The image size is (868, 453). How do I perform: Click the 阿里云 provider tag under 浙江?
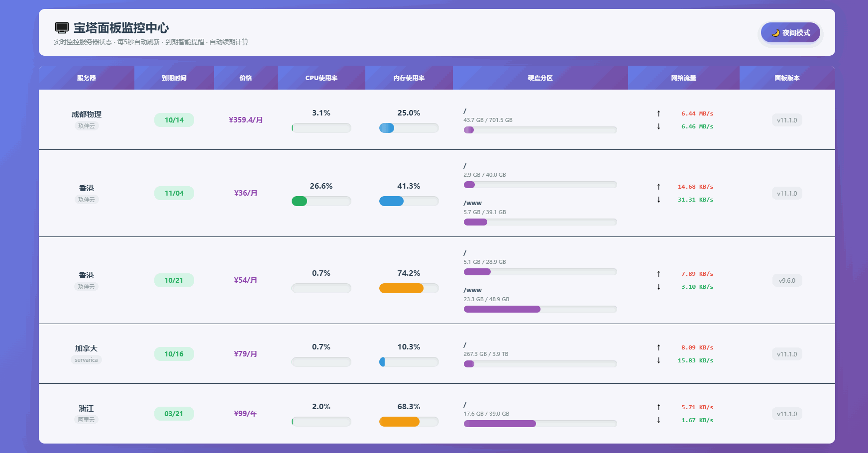coord(86,420)
